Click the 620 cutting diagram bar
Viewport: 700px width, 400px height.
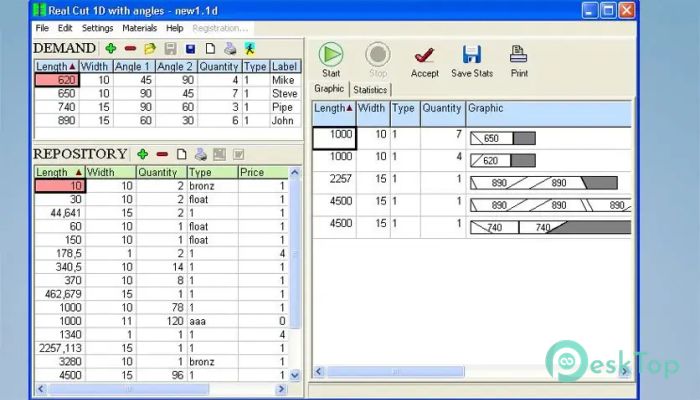coord(503,161)
